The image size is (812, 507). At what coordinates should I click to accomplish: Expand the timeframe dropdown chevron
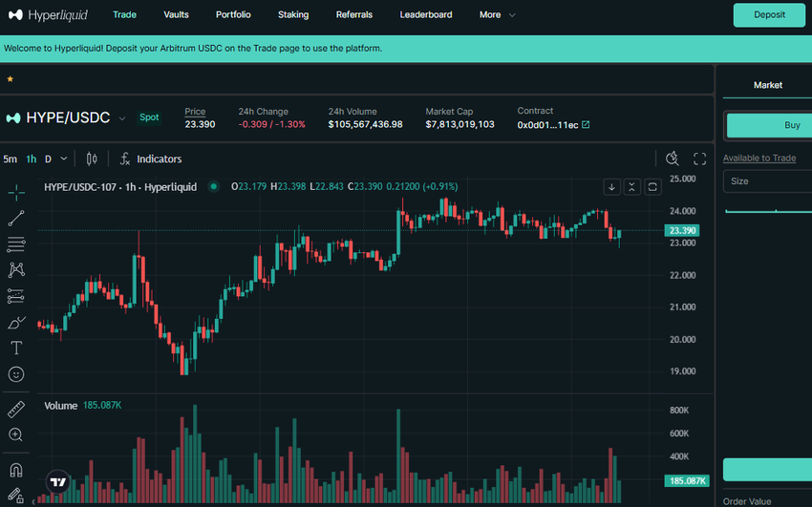[x=64, y=158]
